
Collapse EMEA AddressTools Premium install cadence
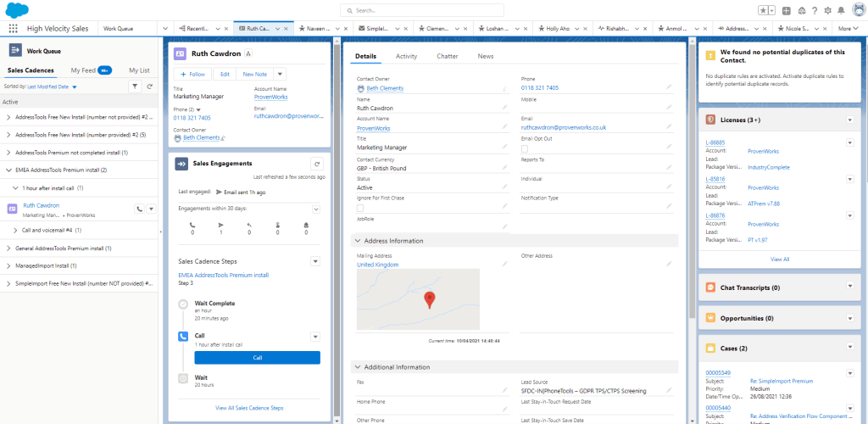pyautogui.click(x=8, y=170)
